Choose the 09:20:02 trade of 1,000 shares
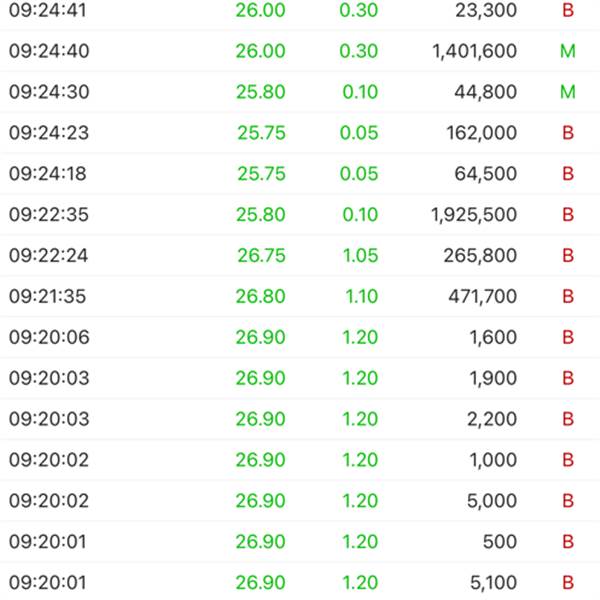Screen dimensions: 600x600 coord(300,460)
